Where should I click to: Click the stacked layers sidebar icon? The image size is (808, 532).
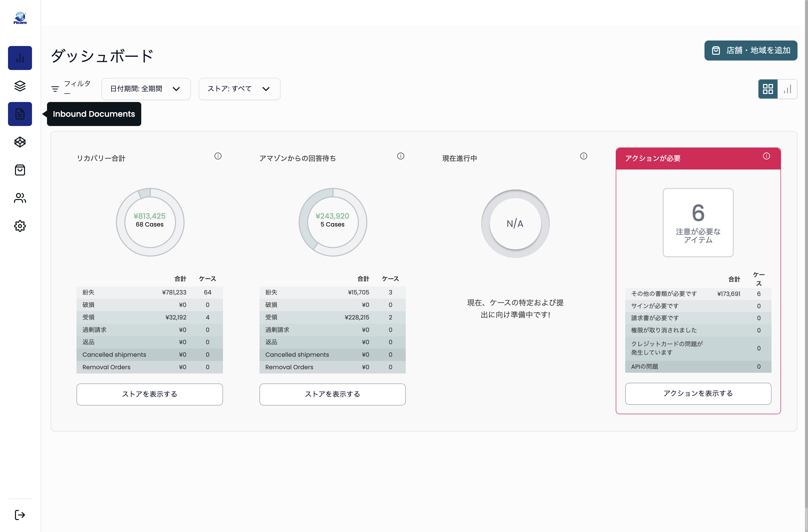pos(20,86)
